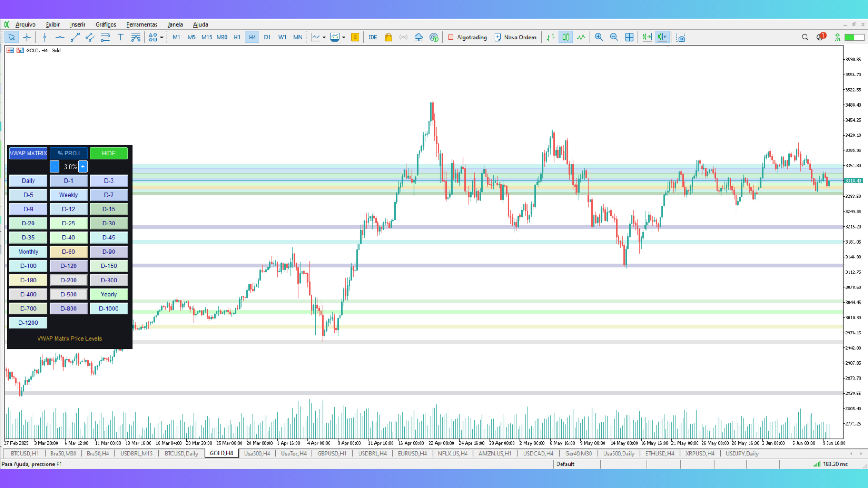Toggle Algotrading on or off
Viewport: 868px width, 488px height.
(467, 38)
